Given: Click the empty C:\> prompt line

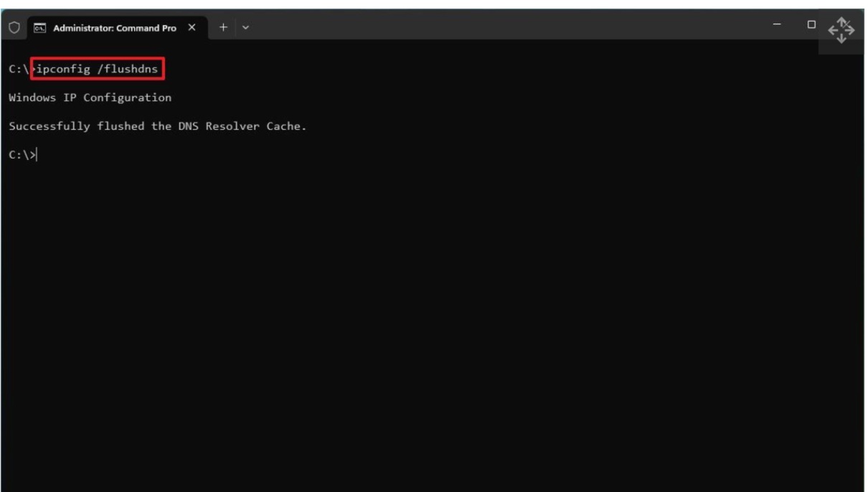Looking at the screenshot, I should [22, 154].
